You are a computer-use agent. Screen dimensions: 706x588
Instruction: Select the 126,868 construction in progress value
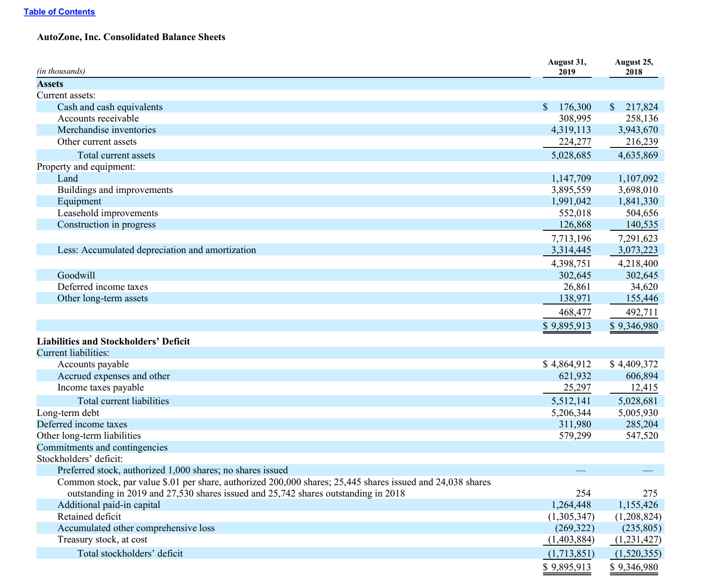coord(575,224)
